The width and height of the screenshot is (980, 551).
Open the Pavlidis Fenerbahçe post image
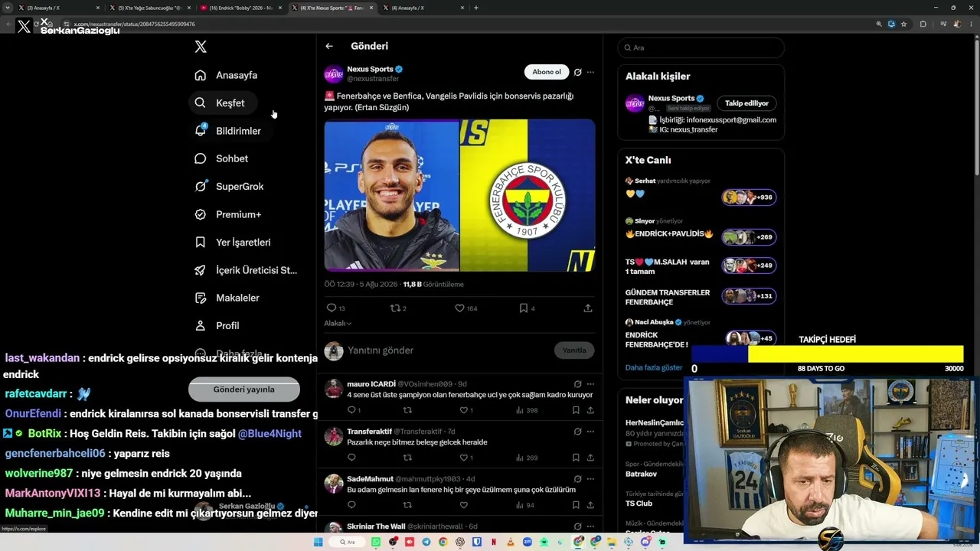(x=459, y=195)
